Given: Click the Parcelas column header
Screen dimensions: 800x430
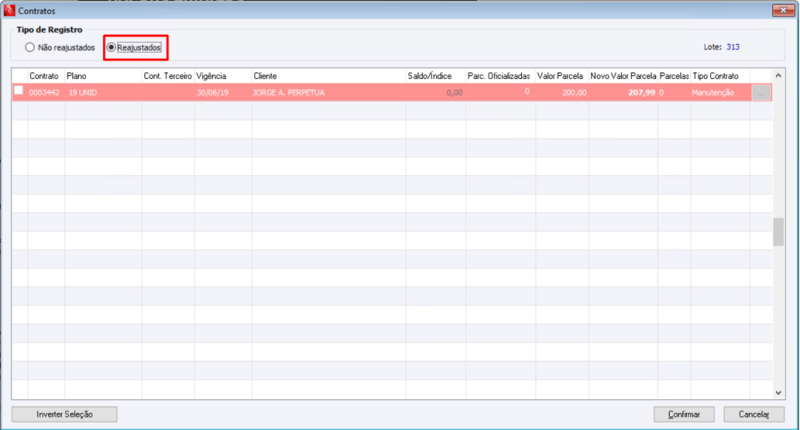Looking at the screenshot, I should (x=674, y=76).
